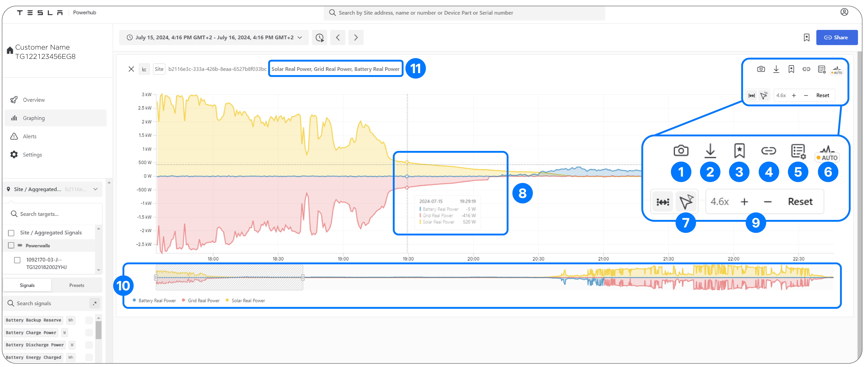Open the date range dropdown
Screen dimensions: 868x367
point(214,37)
